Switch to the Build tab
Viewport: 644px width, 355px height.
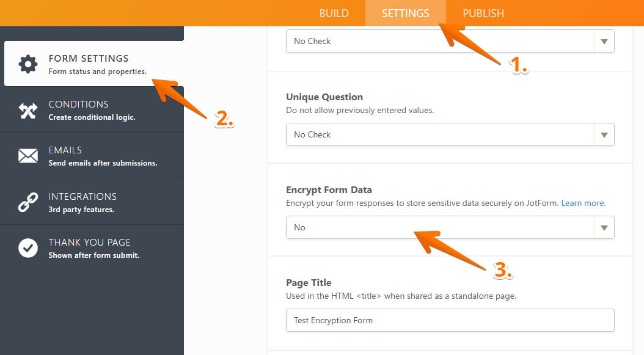(334, 13)
